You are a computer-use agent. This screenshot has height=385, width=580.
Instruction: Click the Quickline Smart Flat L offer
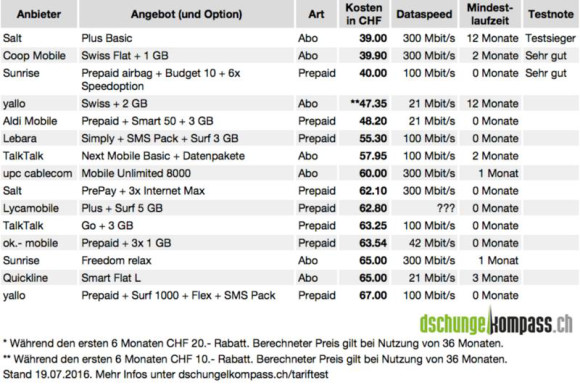[111, 278]
